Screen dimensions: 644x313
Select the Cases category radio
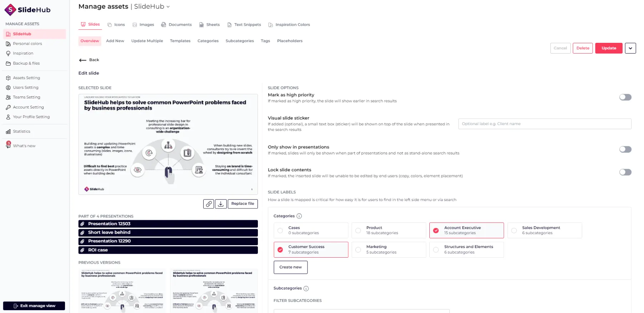click(280, 231)
